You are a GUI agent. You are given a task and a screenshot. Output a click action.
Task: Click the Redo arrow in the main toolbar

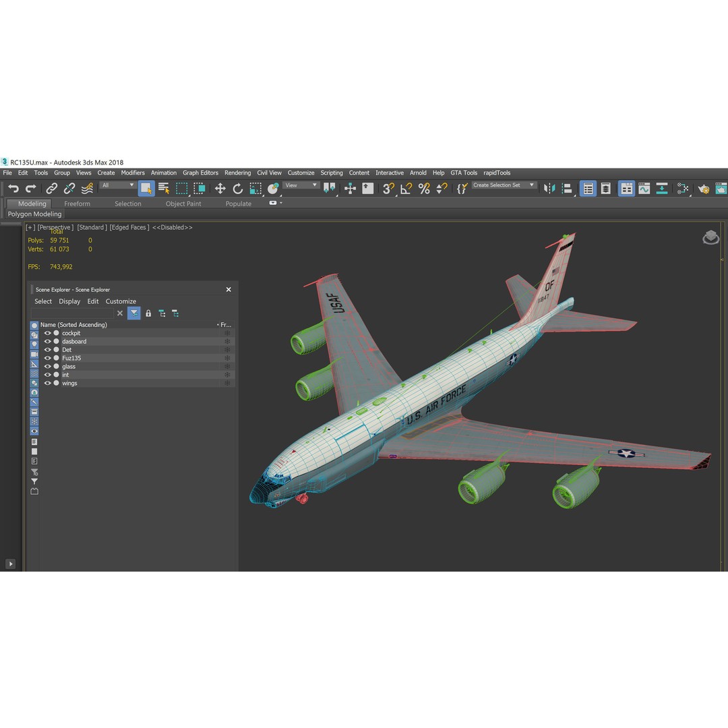tap(30, 189)
